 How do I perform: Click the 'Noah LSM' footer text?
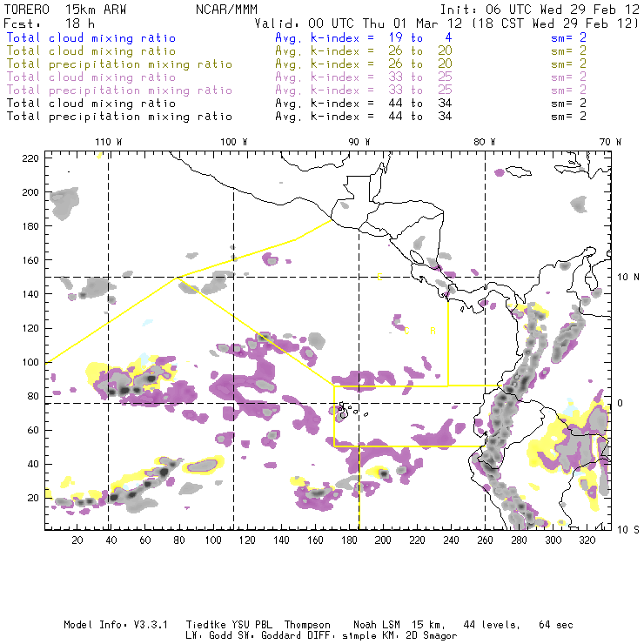pyautogui.click(x=377, y=625)
